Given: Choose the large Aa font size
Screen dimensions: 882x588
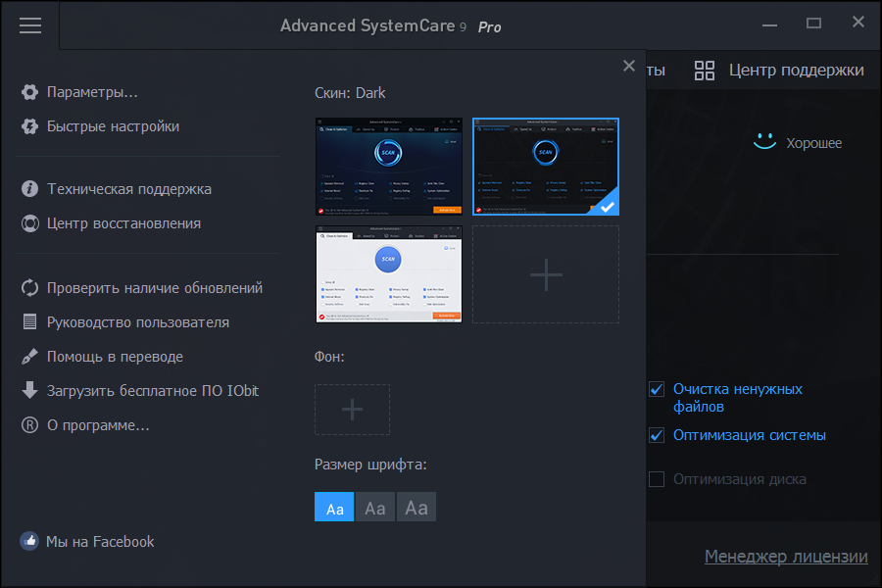Looking at the screenshot, I should 416,507.
